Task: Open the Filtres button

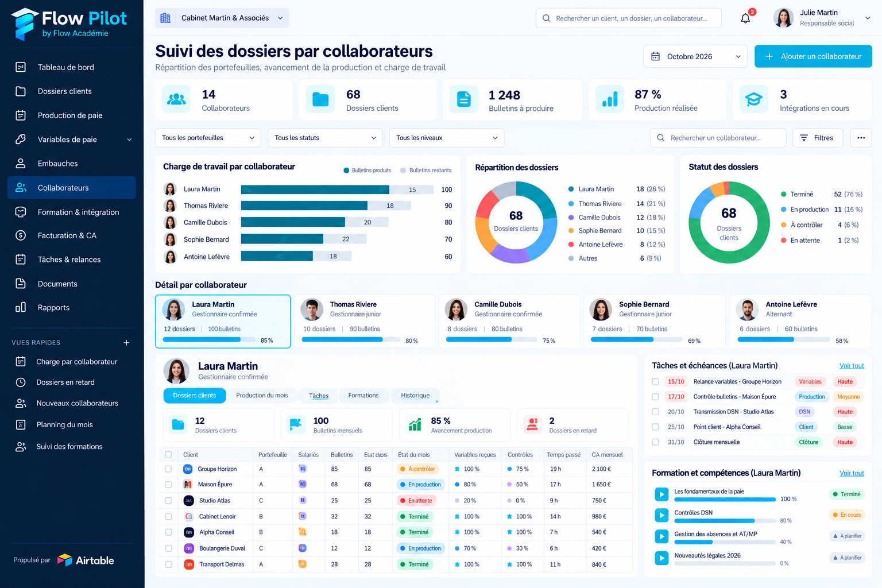Action: (818, 138)
